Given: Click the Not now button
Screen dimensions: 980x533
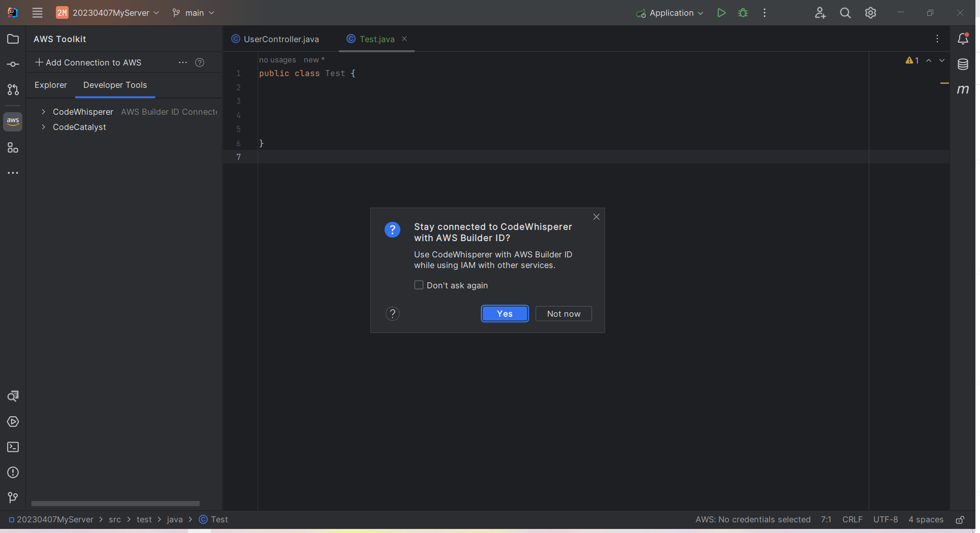Looking at the screenshot, I should [x=563, y=314].
